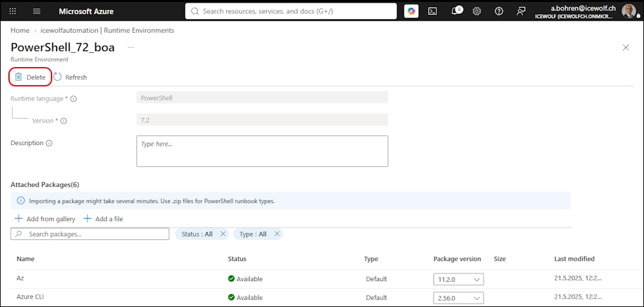
Task: Click the info icon in import banner
Action: 21,201
